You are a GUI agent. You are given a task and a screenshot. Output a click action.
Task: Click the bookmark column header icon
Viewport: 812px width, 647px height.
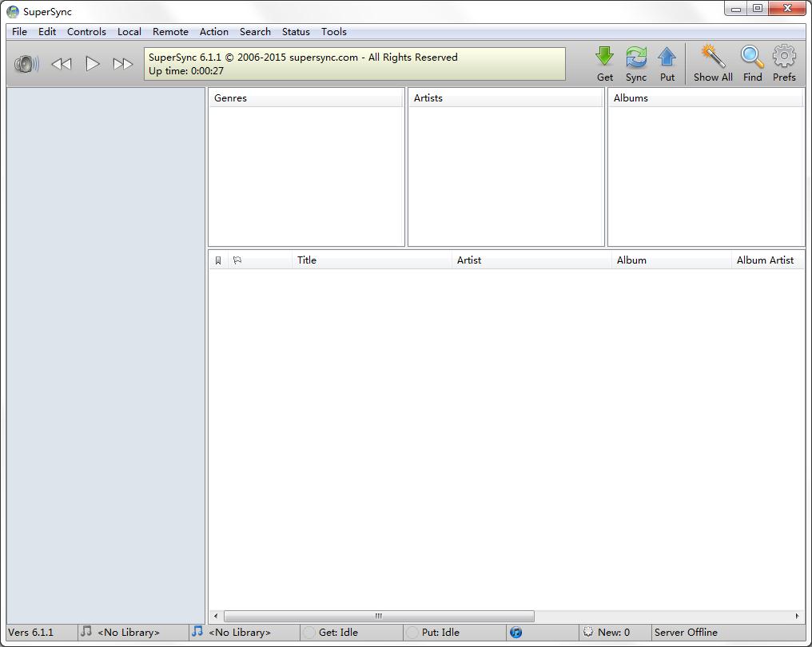[x=218, y=260]
